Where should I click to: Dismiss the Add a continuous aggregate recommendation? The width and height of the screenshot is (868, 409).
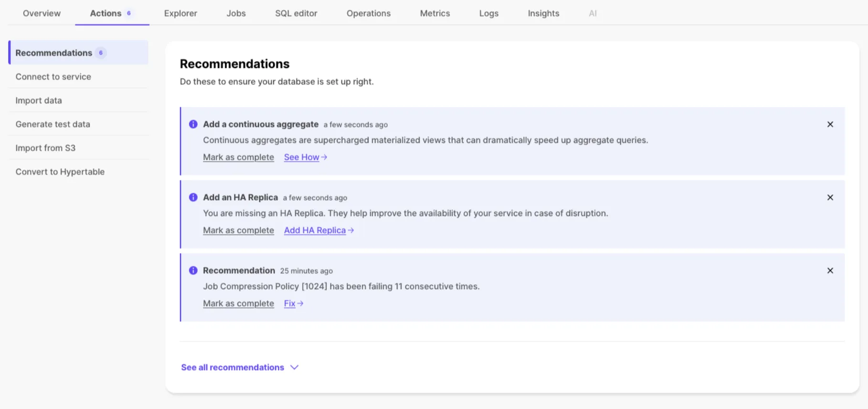[x=830, y=124]
